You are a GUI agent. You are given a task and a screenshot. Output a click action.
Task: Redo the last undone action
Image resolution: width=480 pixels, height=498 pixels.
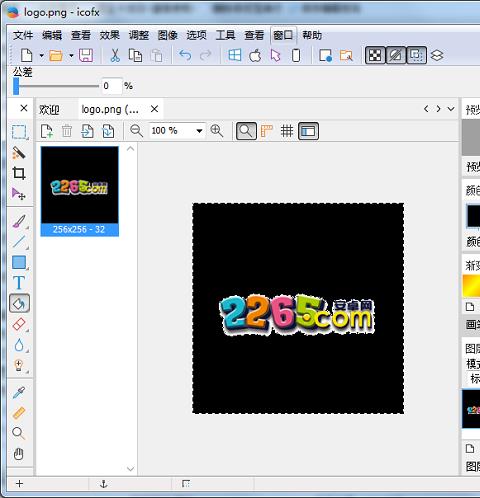206,55
